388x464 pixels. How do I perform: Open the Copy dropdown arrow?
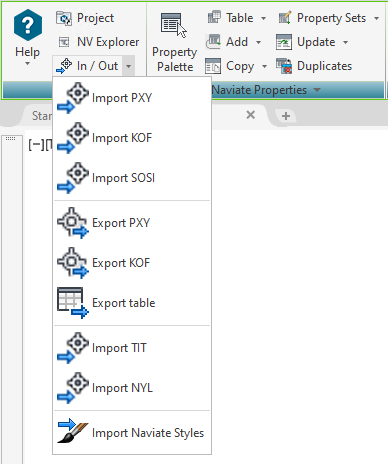click(x=264, y=66)
